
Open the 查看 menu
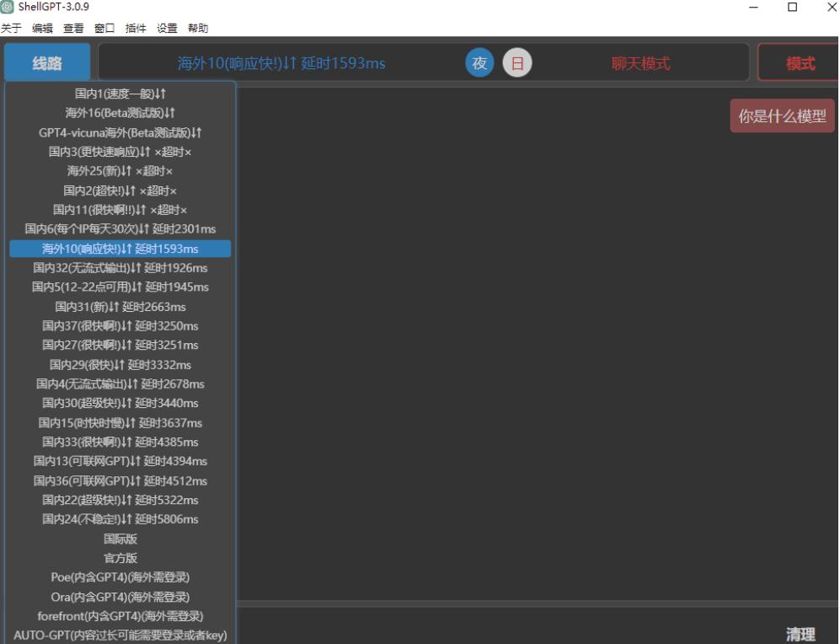(73, 29)
